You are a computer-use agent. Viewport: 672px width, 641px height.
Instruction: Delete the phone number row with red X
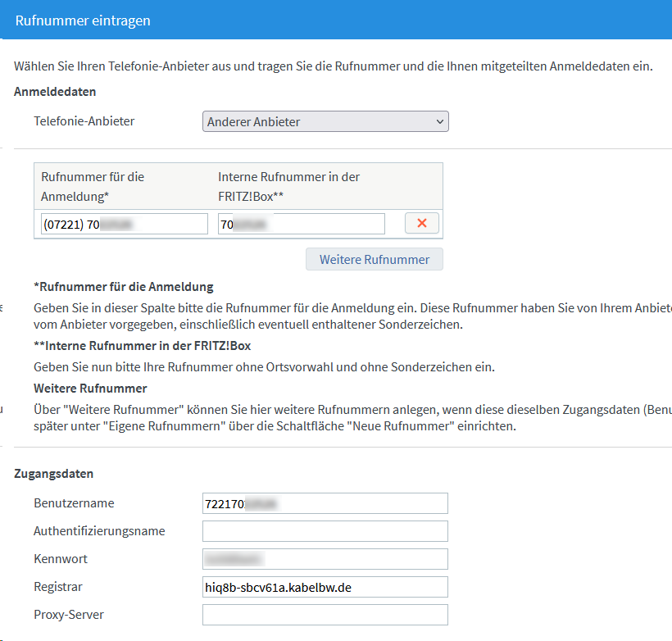pyautogui.click(x=422, y=223)
